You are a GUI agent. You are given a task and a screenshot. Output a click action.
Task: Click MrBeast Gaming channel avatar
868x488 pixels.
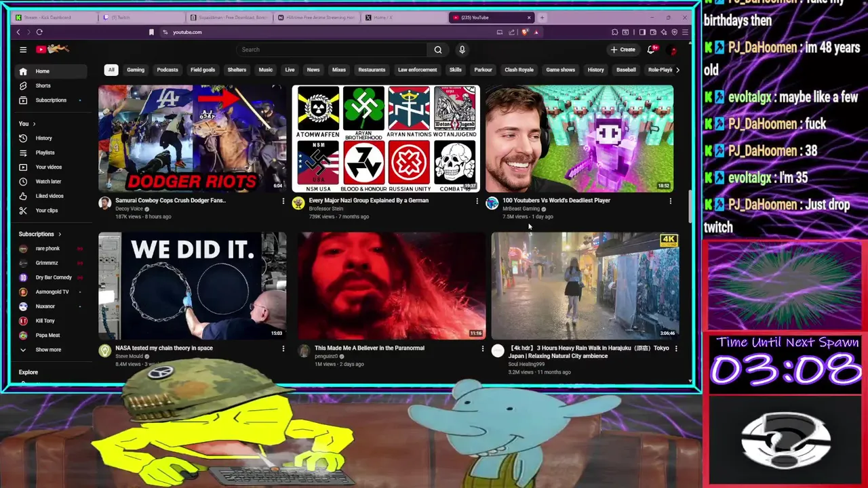pyautogui.click(x=492, y=203)
